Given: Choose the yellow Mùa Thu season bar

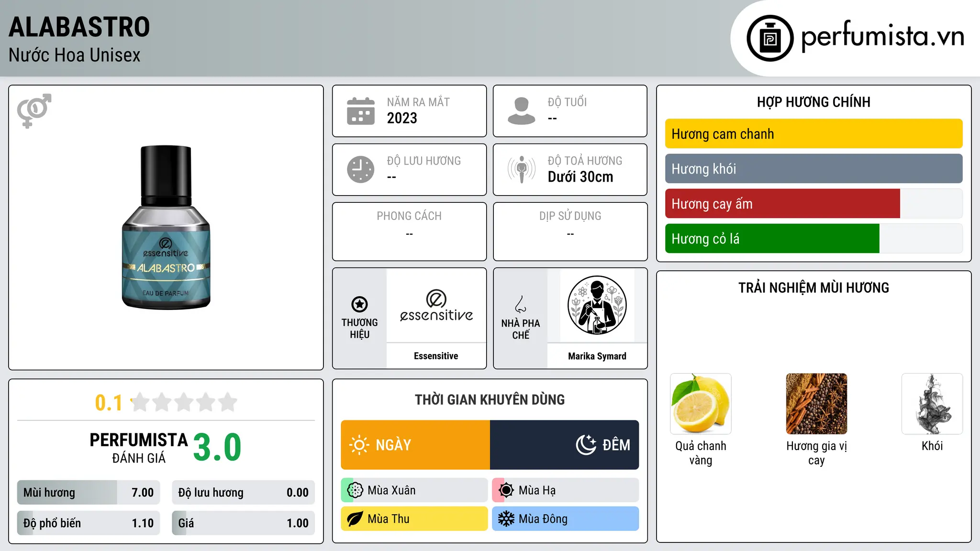Looking at the screenshot, I should (414, 519).
